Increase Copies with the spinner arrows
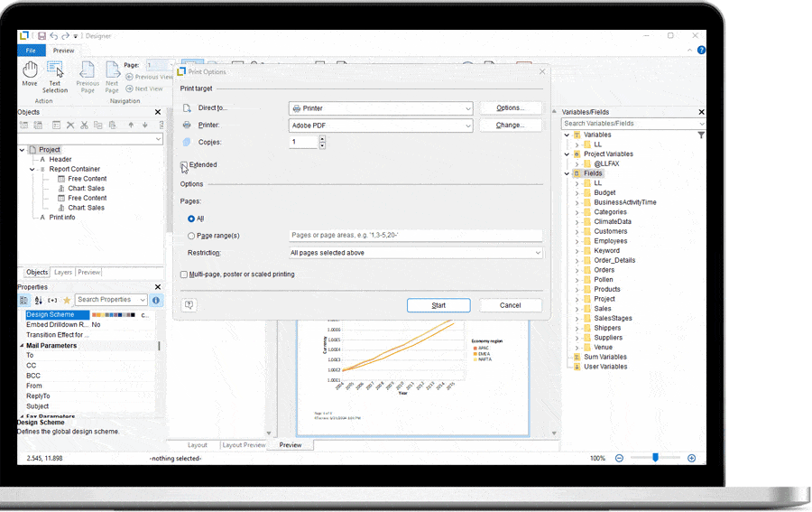Screen dimensions: 812x512 pyautogui.click(x=322, y=139)
